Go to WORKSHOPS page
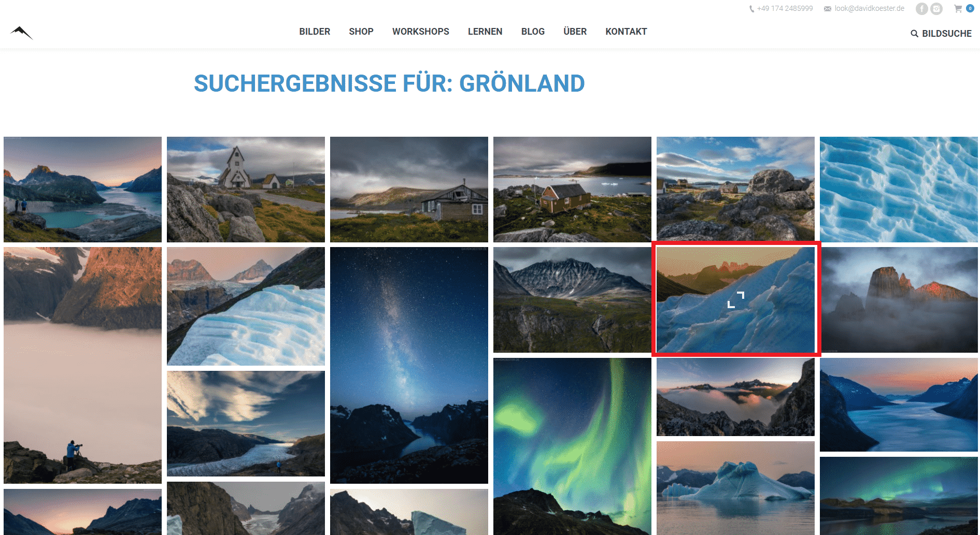The height and width of the screenshot is (535, 980). (x=421, y=32)
